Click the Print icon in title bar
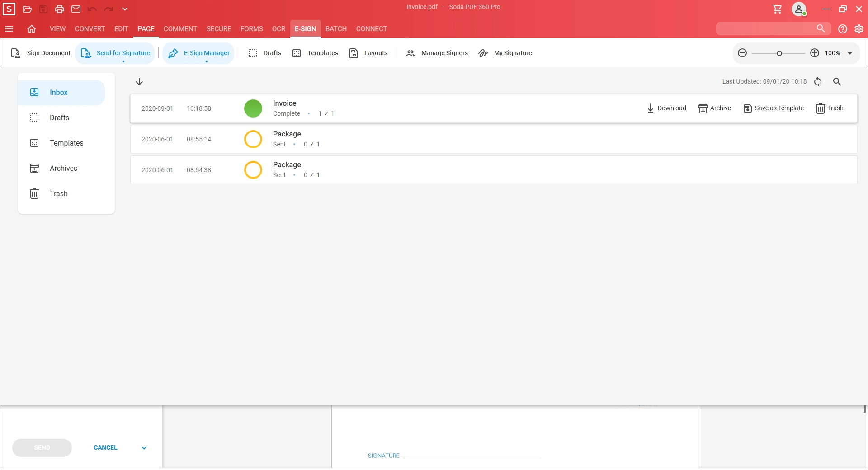The width and height of the screenshot is (868, 470). pyautogui.click(x=60, y=9)
